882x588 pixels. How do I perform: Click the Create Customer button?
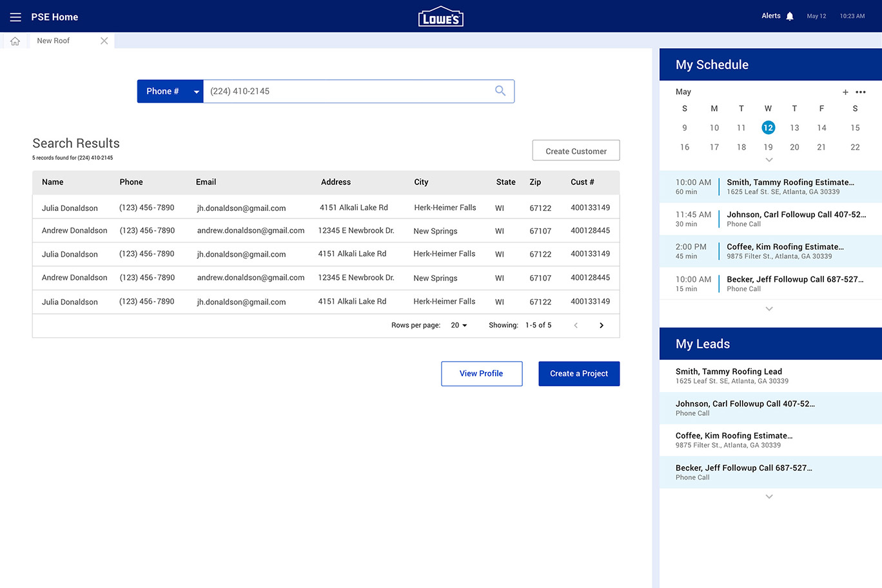point(576,151)
